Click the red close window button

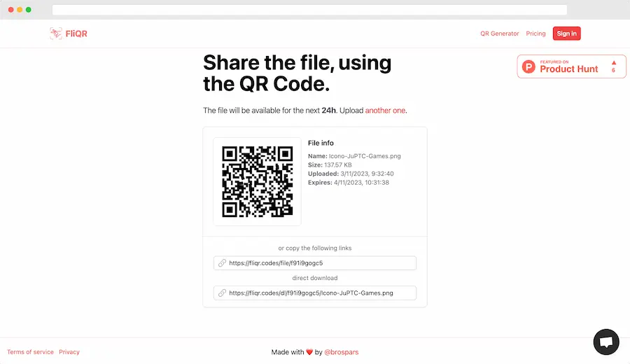(10, 10)
